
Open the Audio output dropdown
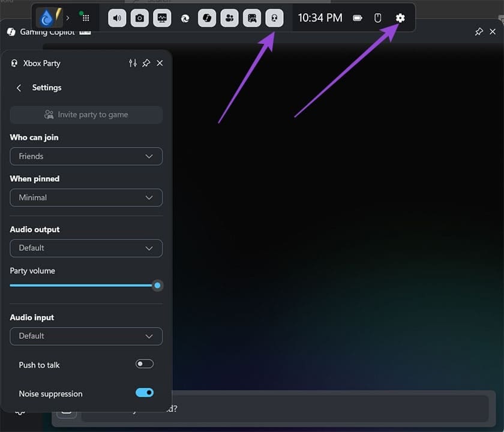[x=86, y=248]
